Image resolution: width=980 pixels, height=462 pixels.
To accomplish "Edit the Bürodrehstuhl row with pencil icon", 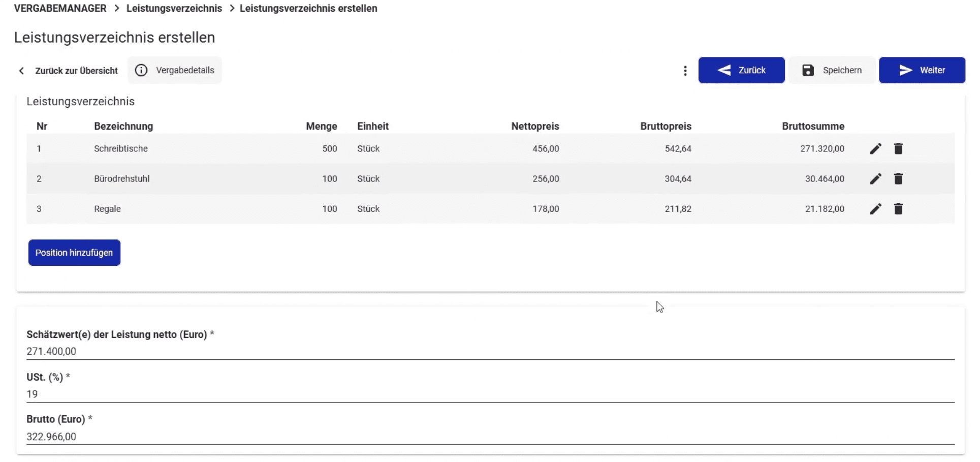I will tap(875, 178).
